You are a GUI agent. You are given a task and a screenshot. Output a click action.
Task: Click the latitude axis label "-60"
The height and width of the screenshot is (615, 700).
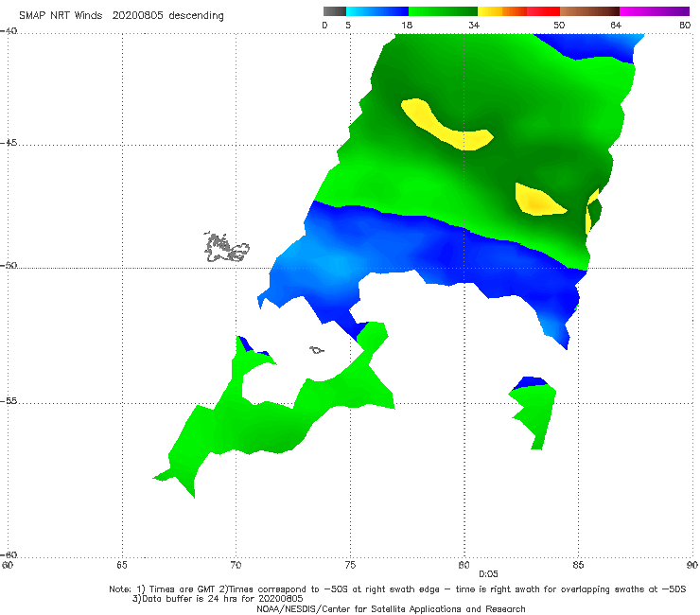(x=9, y=554)
